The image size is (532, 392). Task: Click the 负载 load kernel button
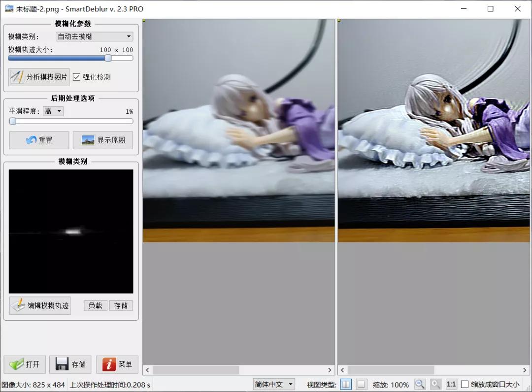pos(96,305)
